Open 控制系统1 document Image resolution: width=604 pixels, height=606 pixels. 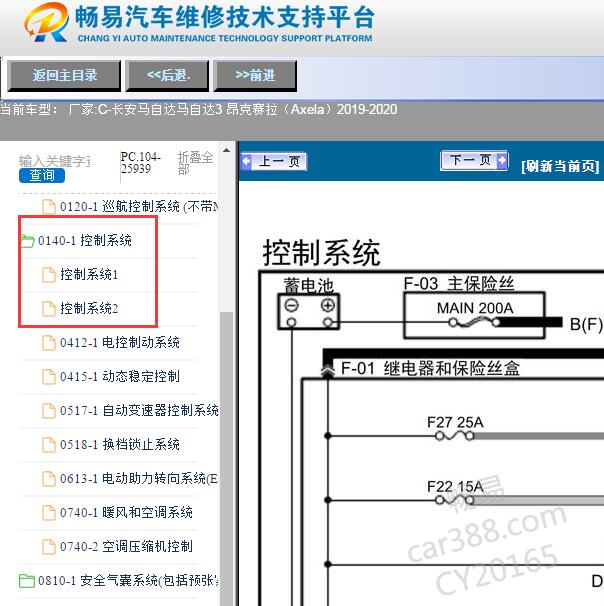tap(89, 274)
